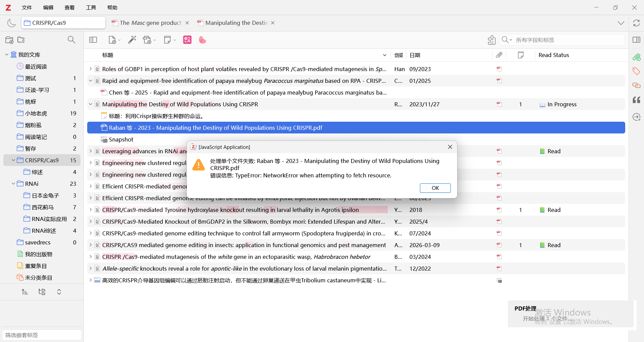The image size is (644, 342).
Task: Open related items icon in right sidebar
Action: [x=636, y=85]
